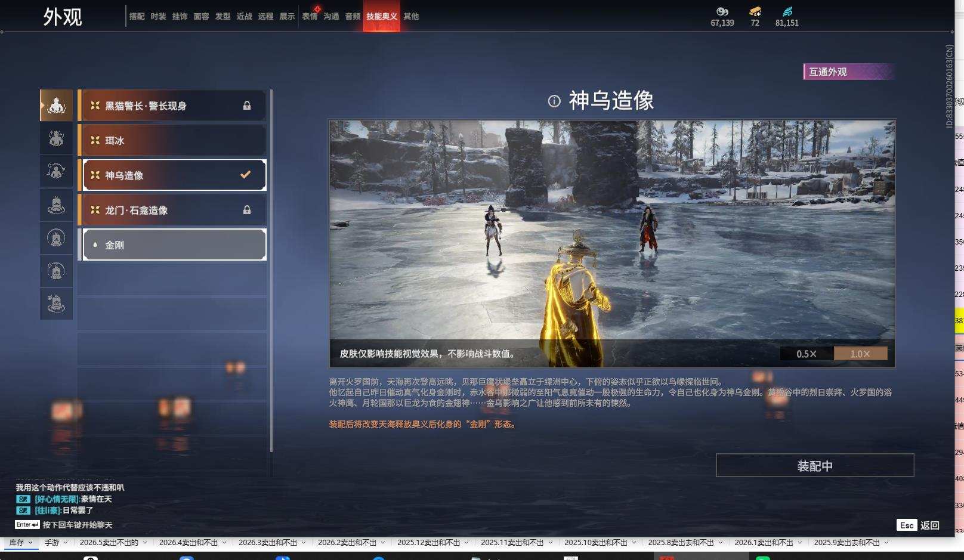The height and width of the screenshot is (560, 964).
Task: Click the gold ticket icon above 72
Action: (755, 11)
